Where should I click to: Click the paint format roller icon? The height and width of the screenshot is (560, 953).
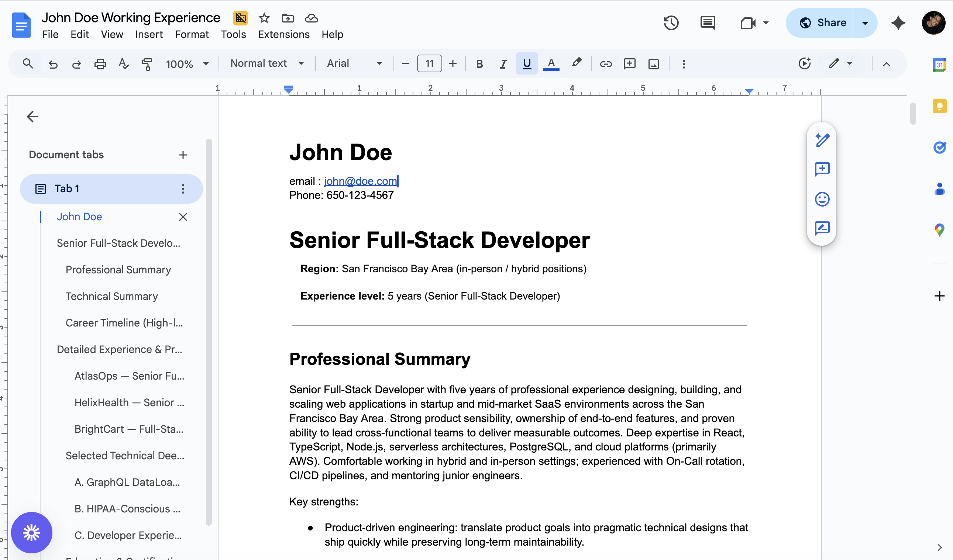(x=147, y=64)
